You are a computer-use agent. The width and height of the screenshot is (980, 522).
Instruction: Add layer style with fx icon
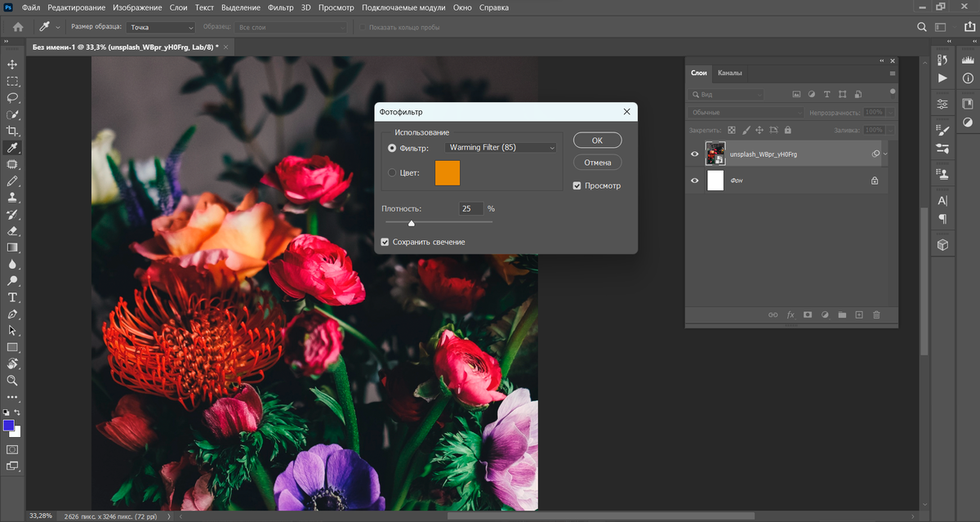pos(791,315)
